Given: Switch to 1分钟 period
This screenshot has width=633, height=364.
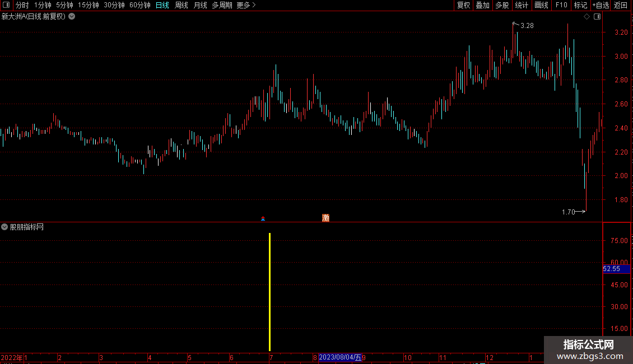Looking at the screenshot, I should tap(43, 5).
